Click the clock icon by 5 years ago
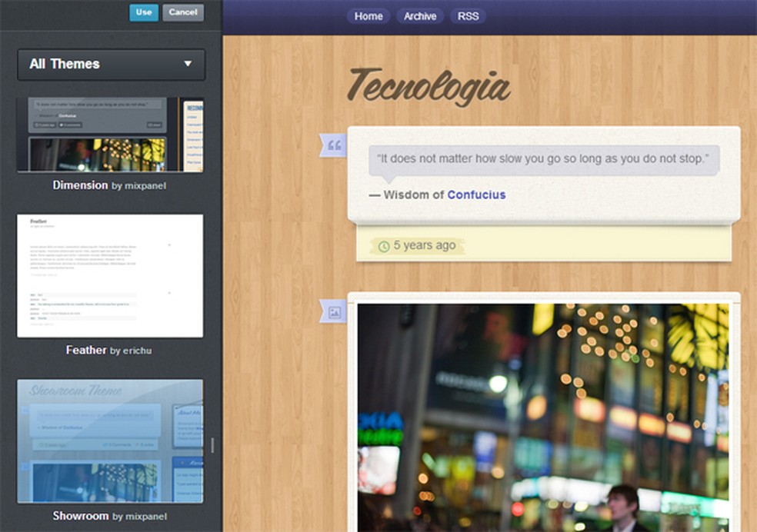 coord(384,247)
